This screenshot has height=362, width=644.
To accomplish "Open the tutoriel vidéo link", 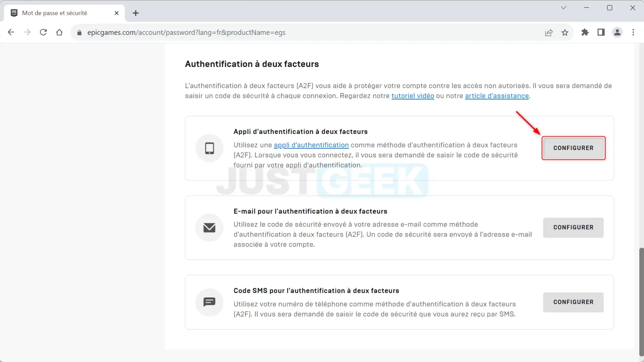I will 413,96.
